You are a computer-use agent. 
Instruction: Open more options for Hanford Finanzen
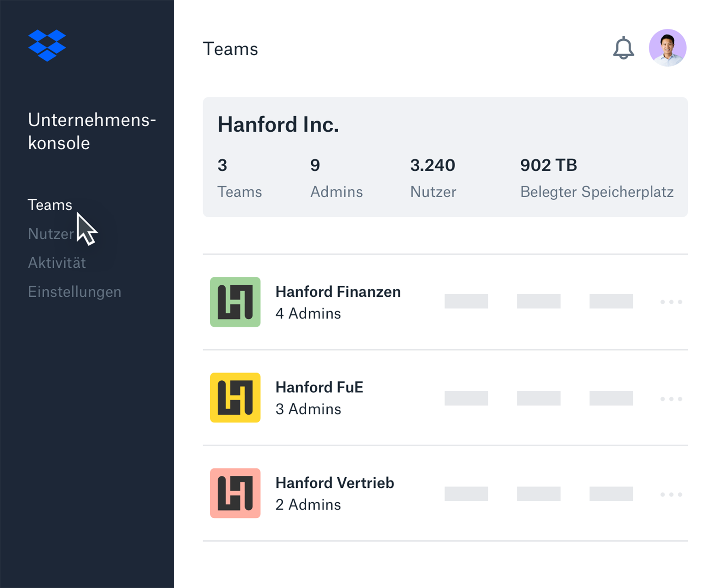click(671, 302)
